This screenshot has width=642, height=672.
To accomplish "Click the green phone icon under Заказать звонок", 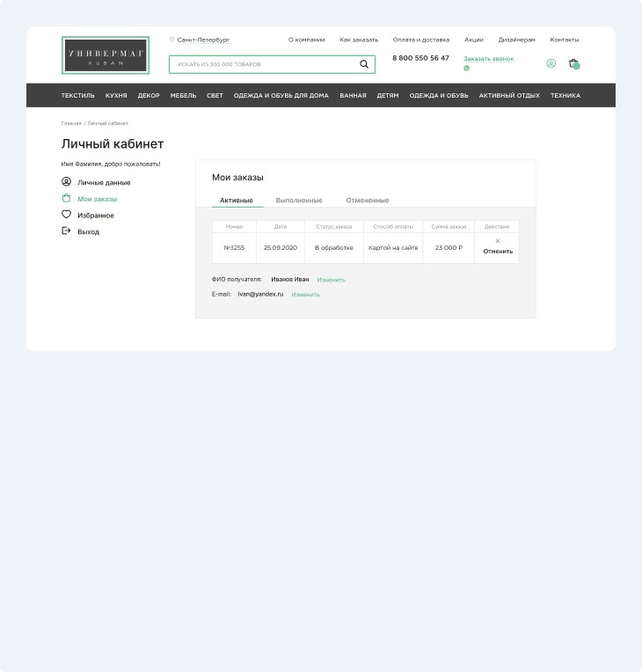I will tap(466, 68).
